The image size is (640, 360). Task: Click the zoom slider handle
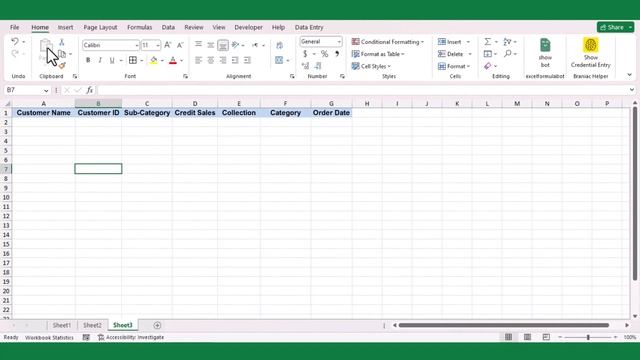click(x=588, y=338)
